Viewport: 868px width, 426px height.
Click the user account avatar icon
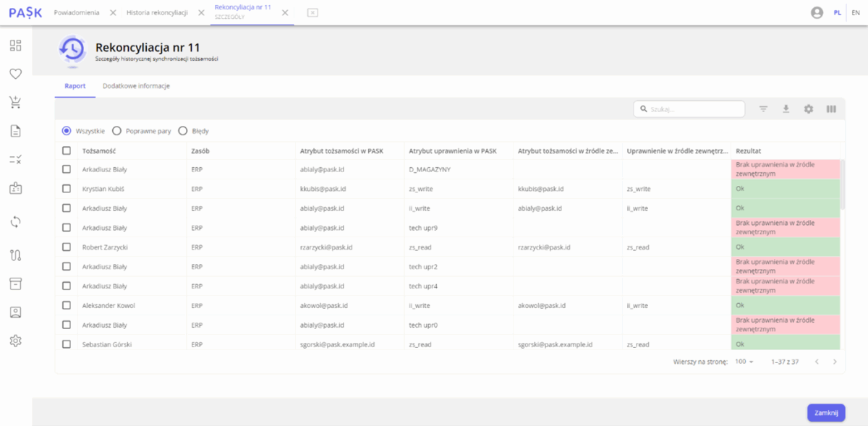click(x=817, y=13)
